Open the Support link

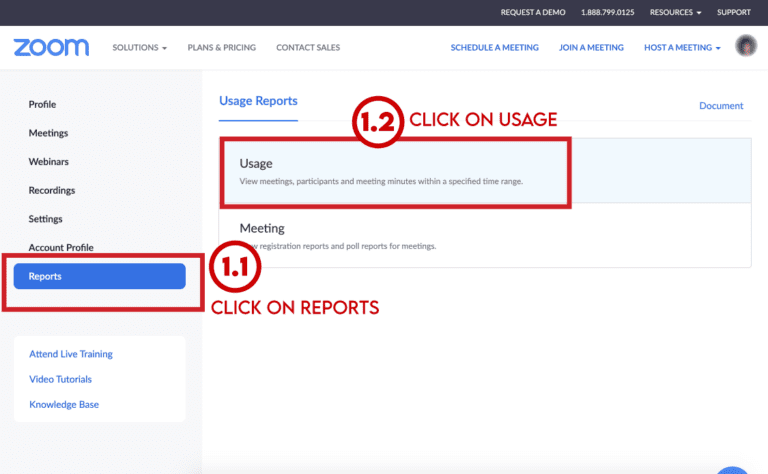pyautogui.click(x=733, y=12)
